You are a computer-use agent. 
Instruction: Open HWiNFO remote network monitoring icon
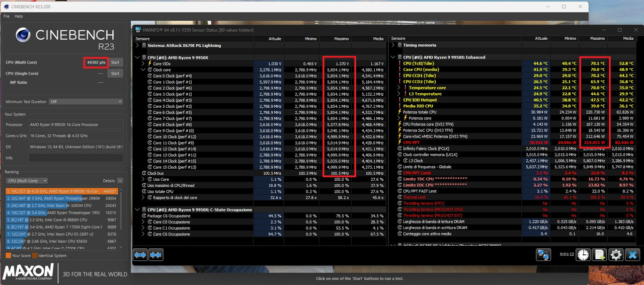coord(543,255)
